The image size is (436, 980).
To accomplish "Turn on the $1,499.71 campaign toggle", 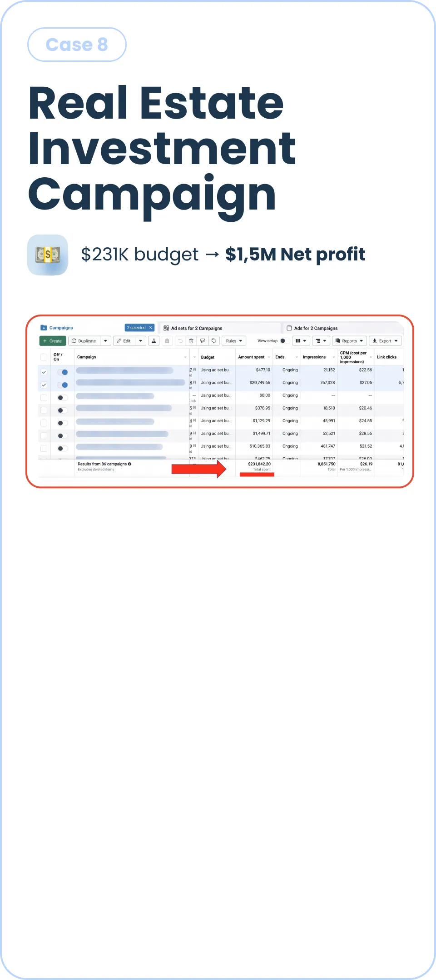I will 63,436.
